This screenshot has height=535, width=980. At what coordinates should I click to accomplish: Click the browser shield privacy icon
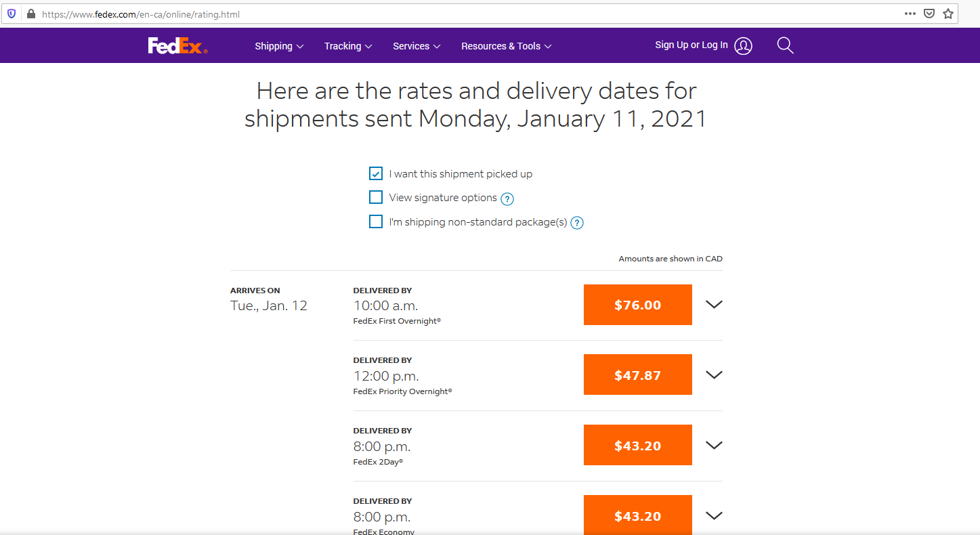coord(12,13)
